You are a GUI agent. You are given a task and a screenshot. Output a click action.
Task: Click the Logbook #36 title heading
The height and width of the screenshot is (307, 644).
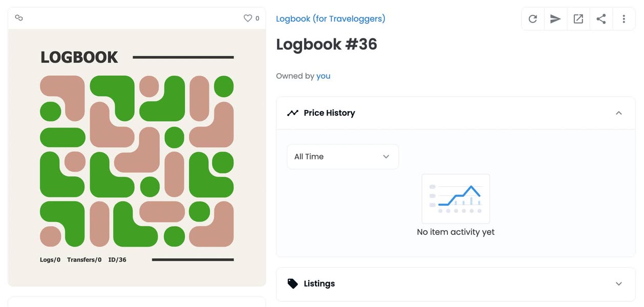pos(327,45)
